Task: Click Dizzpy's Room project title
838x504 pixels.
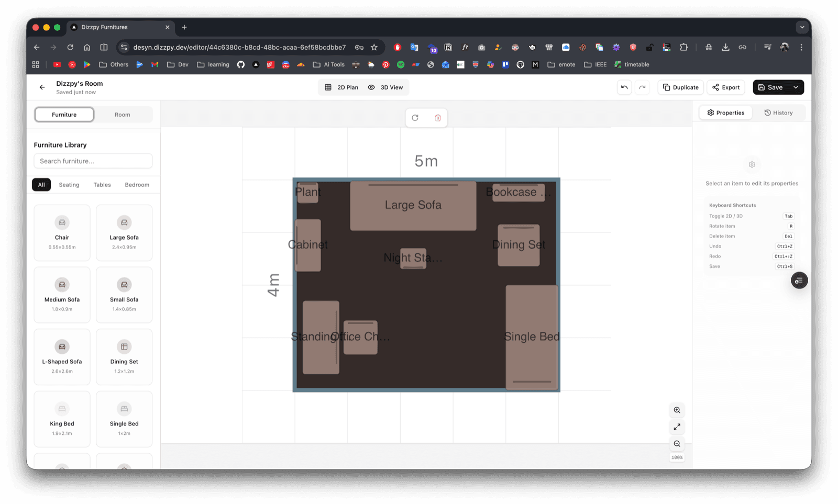Action: (x=80, y=84)
